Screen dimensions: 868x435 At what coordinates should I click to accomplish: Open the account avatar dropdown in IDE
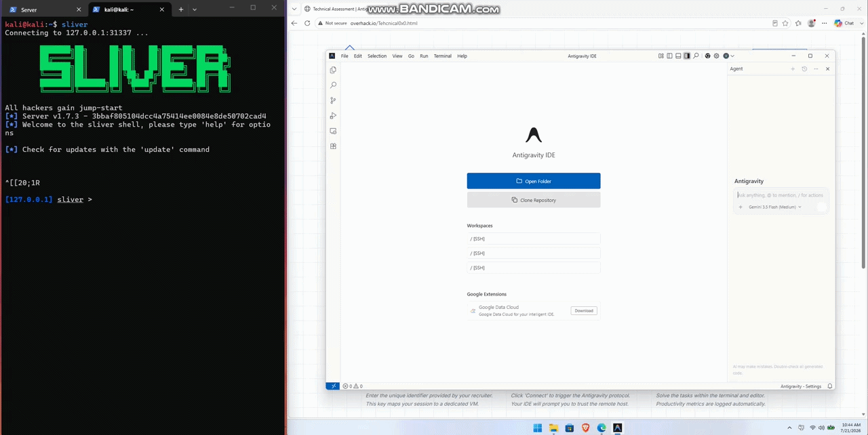click(x=728, y=56)
